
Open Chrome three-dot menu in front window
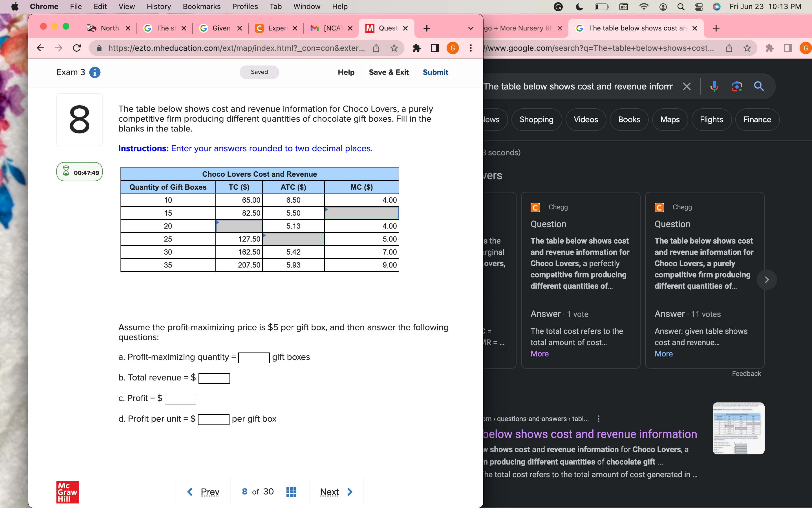point(471,48)
